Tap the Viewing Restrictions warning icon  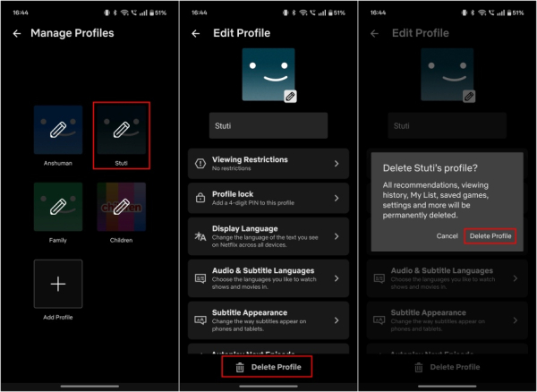200,164
